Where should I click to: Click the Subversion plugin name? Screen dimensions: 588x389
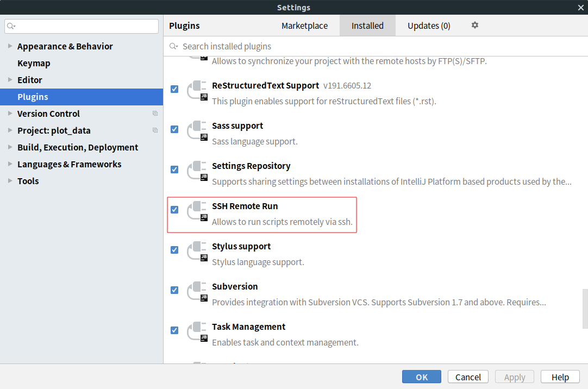click(x=235, y=287)
